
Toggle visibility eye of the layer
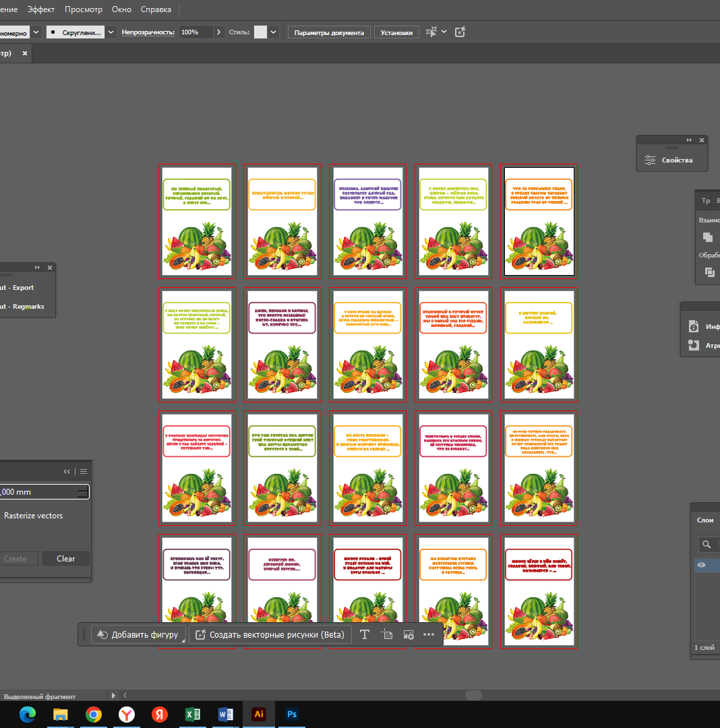click(x=702, y=566)
